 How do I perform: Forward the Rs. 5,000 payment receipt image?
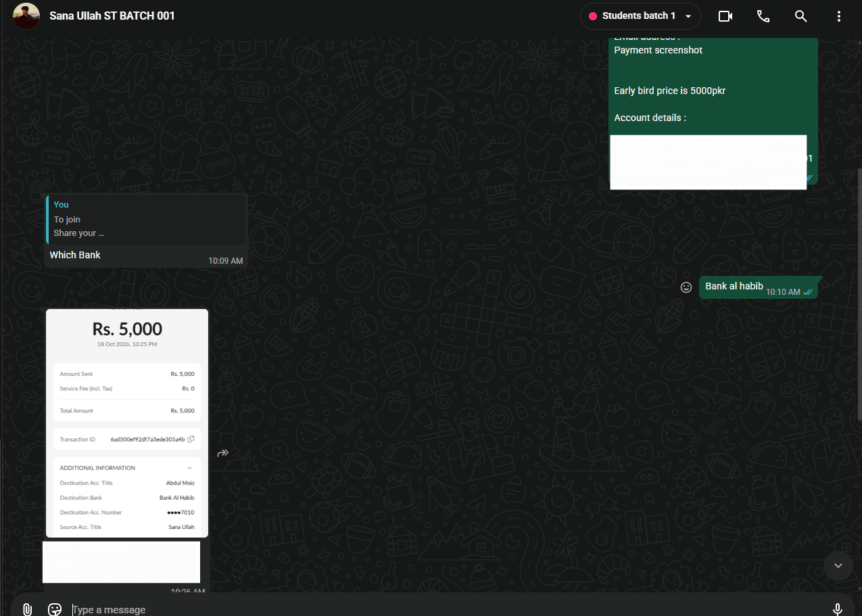(x=223, y=453)
